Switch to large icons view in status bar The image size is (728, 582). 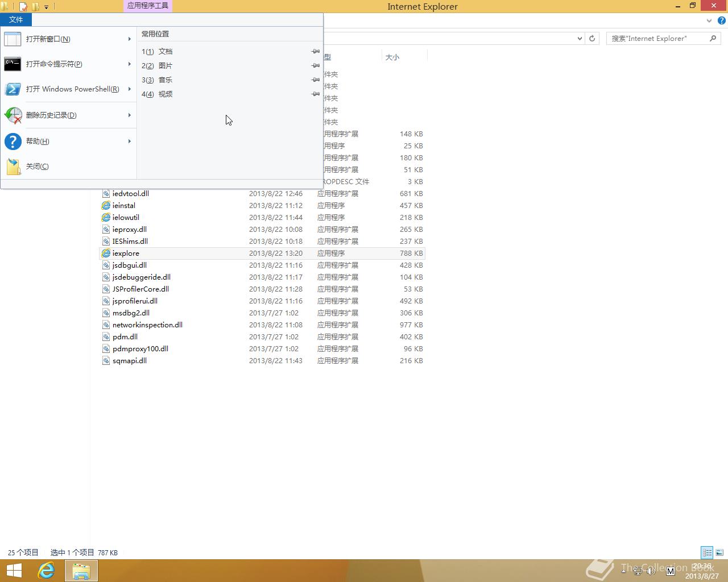(x=719, y=552)
